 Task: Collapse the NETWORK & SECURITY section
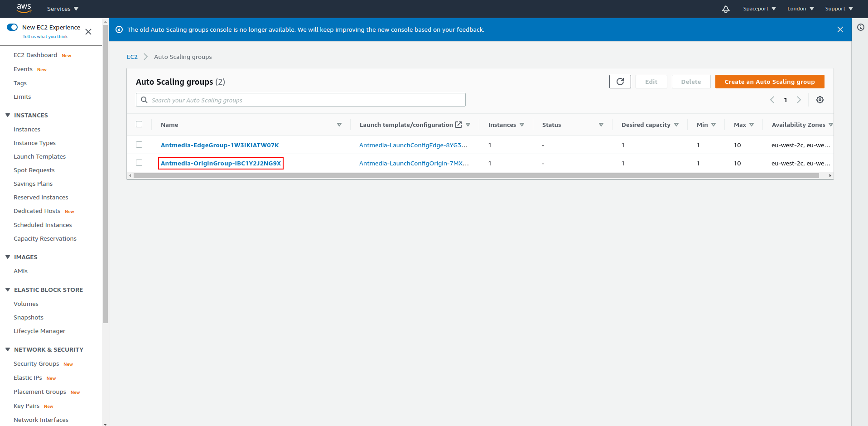click(8, 349)
